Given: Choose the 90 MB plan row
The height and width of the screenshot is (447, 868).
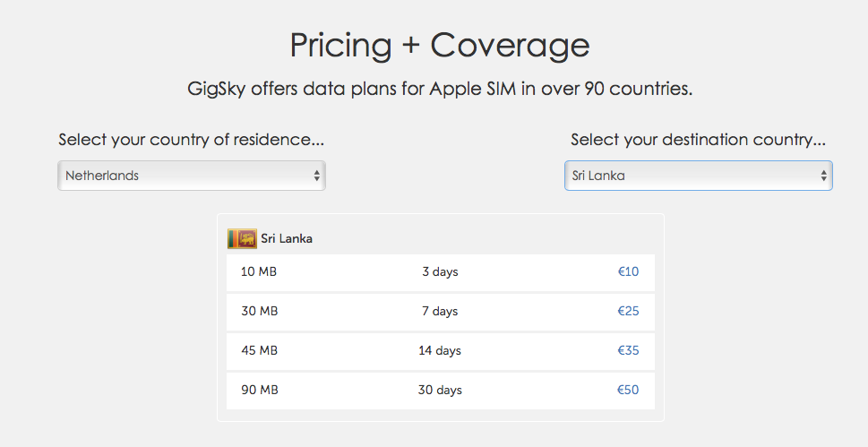Looking at the screenshot, I should tap(441, 390).
